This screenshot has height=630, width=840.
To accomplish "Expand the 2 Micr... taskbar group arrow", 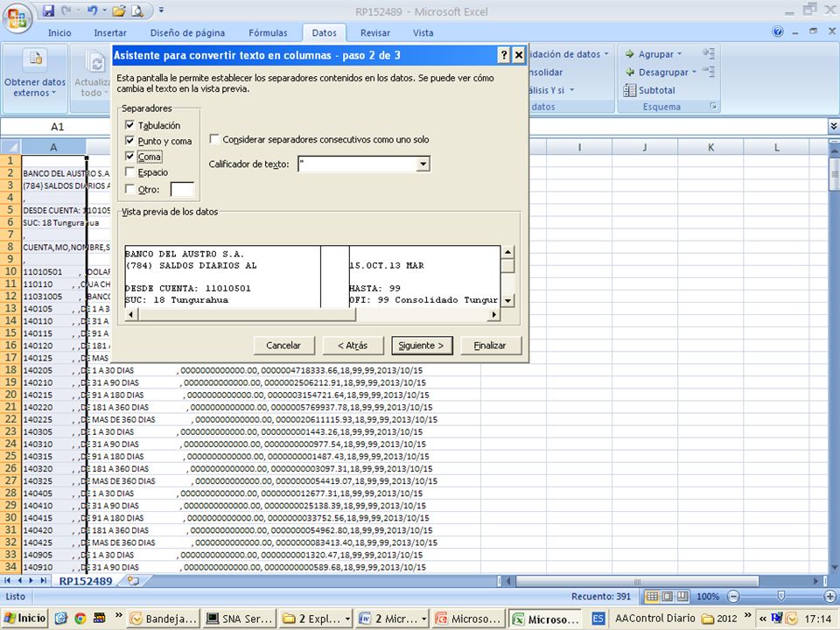I will pos(423,619).
